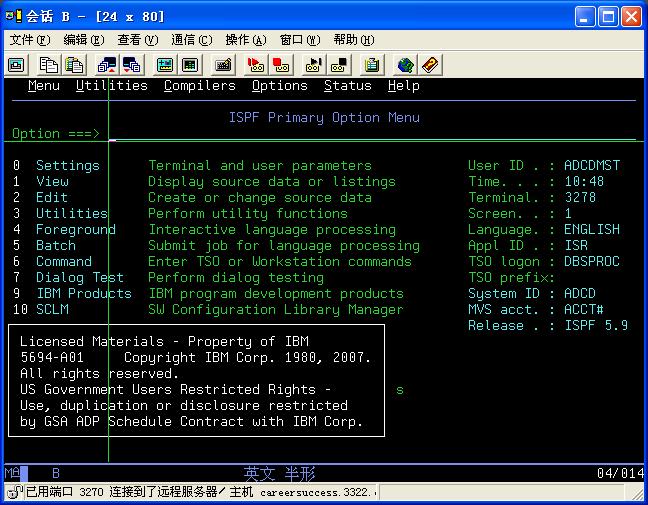Viewport: 648px width, 505px height.
Task: Open the ISPF Help action bar item
Action: tap(404, 86)
